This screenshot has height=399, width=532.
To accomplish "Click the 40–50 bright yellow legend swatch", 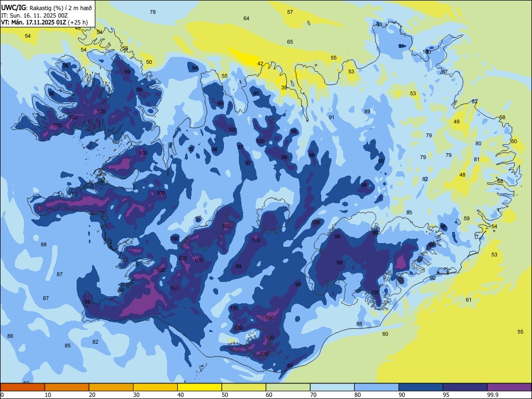I will click(199, 387).
